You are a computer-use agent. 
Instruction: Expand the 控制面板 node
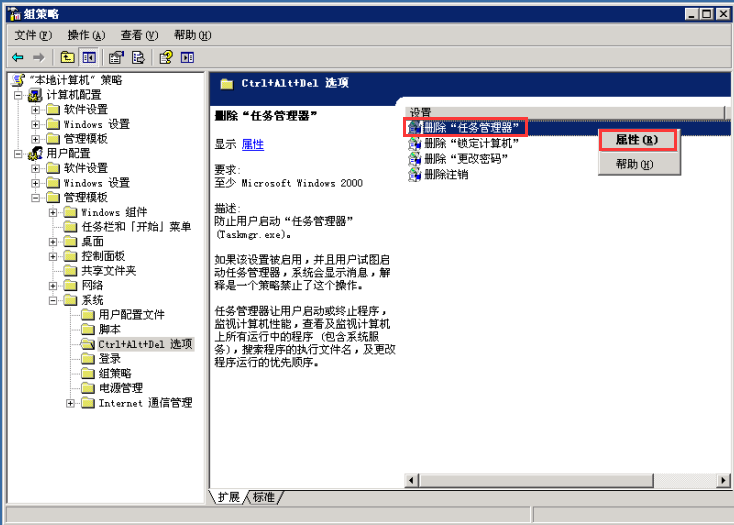click(x=53, y=256)
